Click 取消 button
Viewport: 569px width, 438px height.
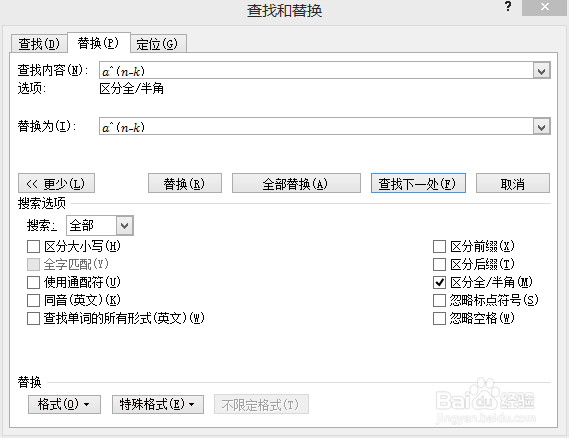point(513,184)
